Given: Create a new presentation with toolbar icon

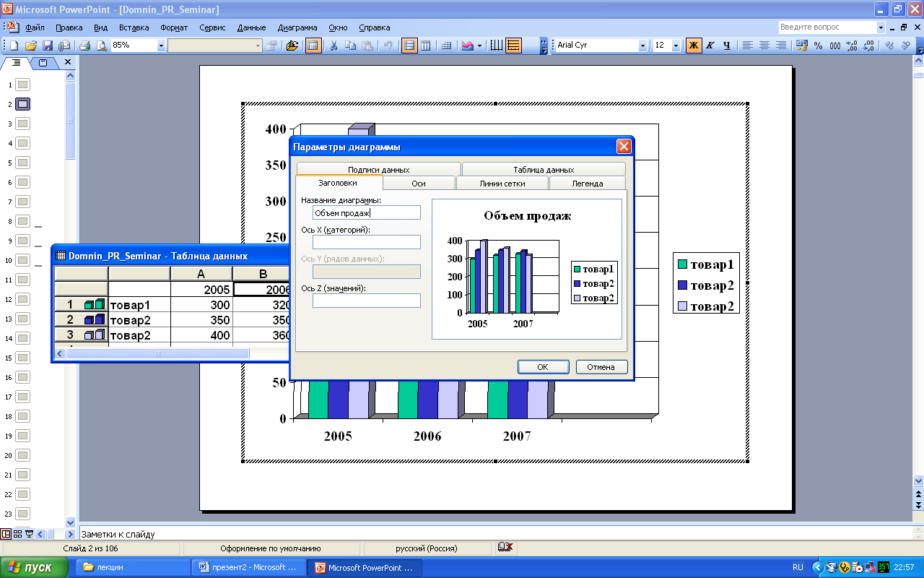Looking at the screenshot, I should (14, 46).
